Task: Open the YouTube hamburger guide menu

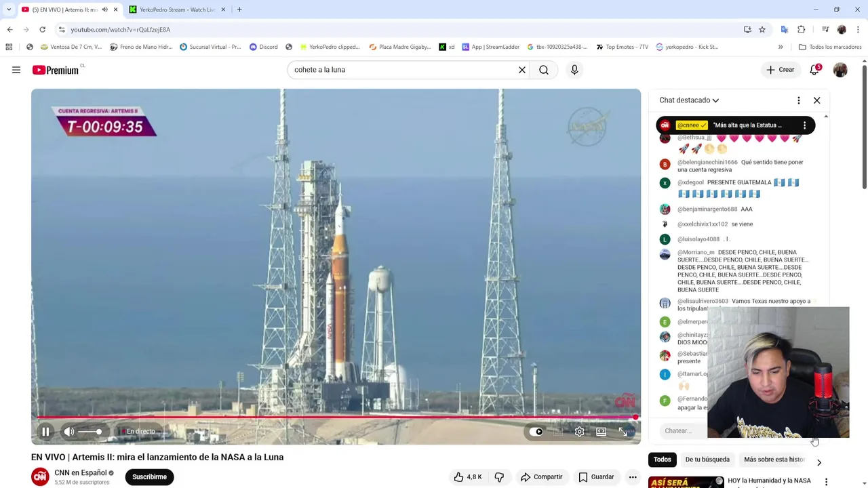Action: 16,70
